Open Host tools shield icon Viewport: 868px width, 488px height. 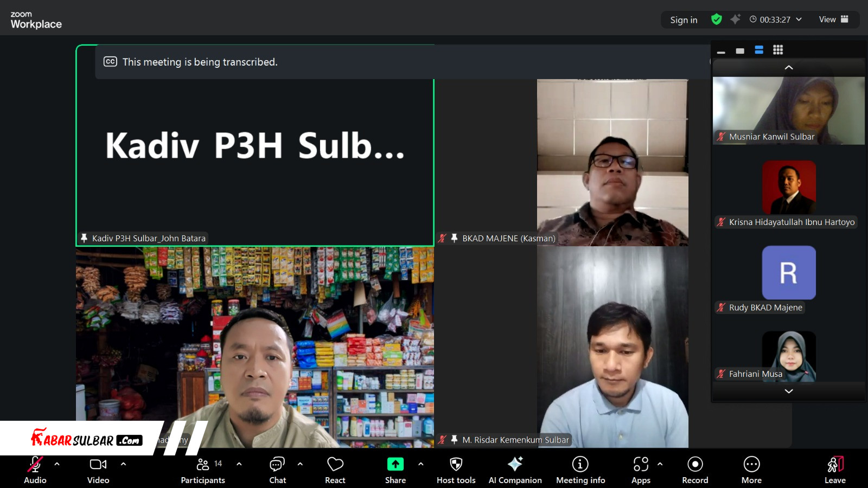point(456,465)
